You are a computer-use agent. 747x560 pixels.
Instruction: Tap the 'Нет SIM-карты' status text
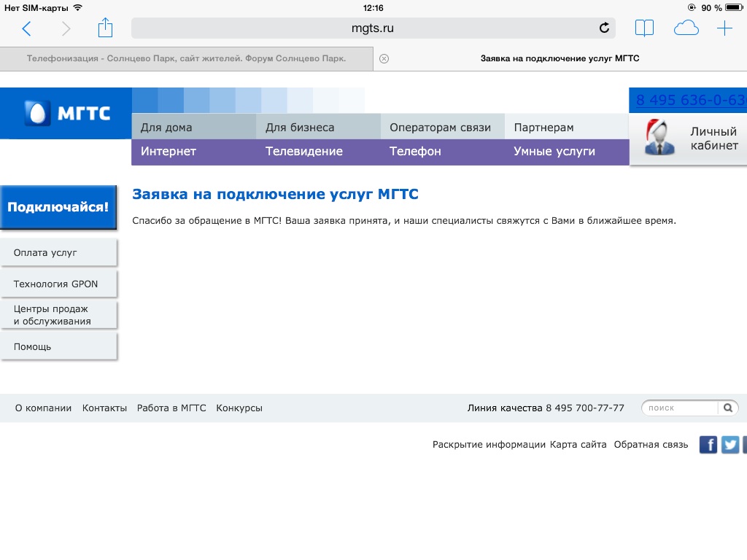(36, 7)
